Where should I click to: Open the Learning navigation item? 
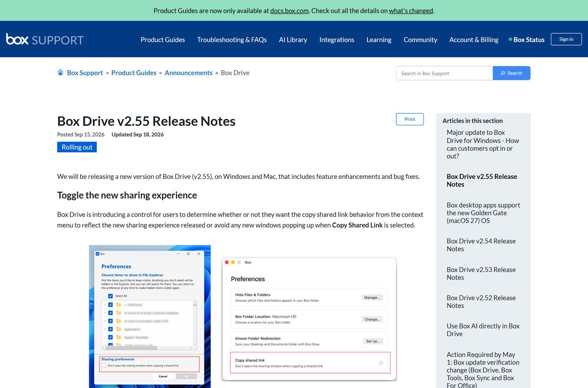[x=379, y=40]
